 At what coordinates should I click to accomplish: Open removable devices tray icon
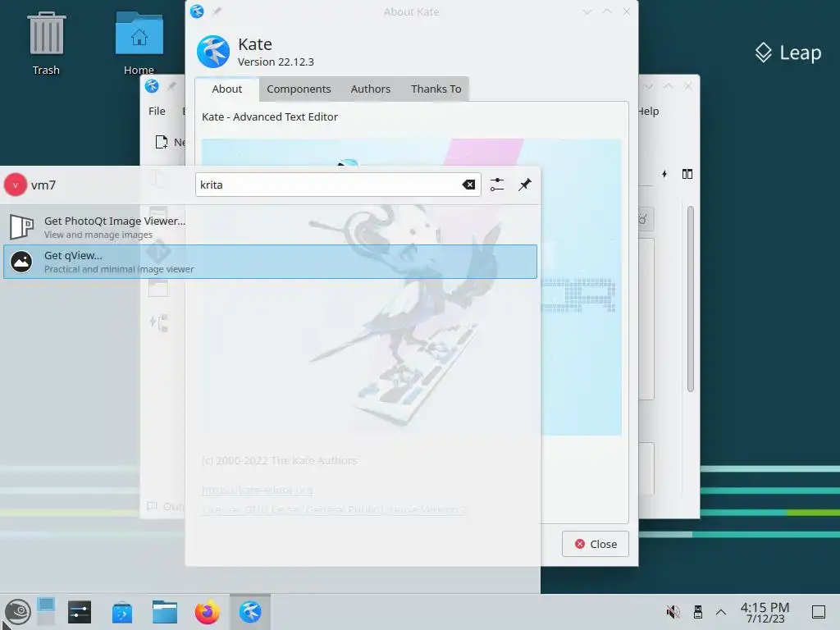(x=697, y=612)
